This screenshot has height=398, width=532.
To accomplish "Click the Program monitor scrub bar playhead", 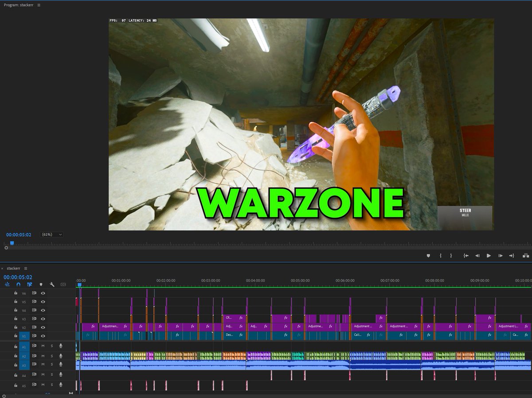I will [12, 243].
